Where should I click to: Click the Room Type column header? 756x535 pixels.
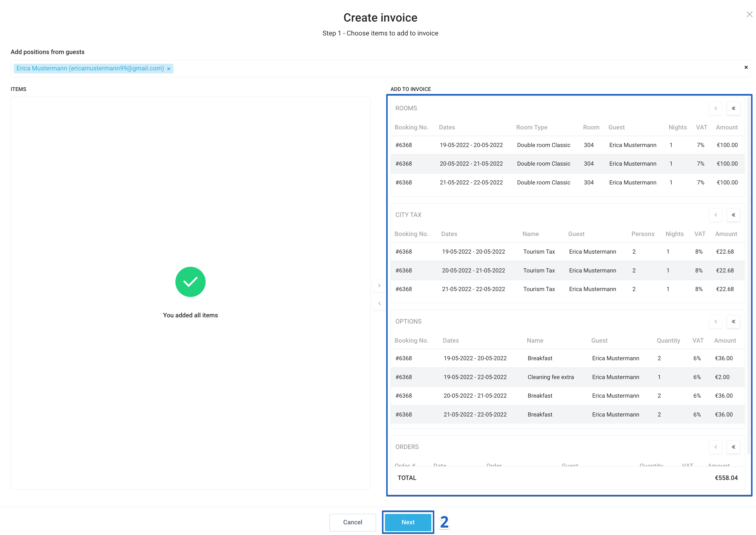532,127
